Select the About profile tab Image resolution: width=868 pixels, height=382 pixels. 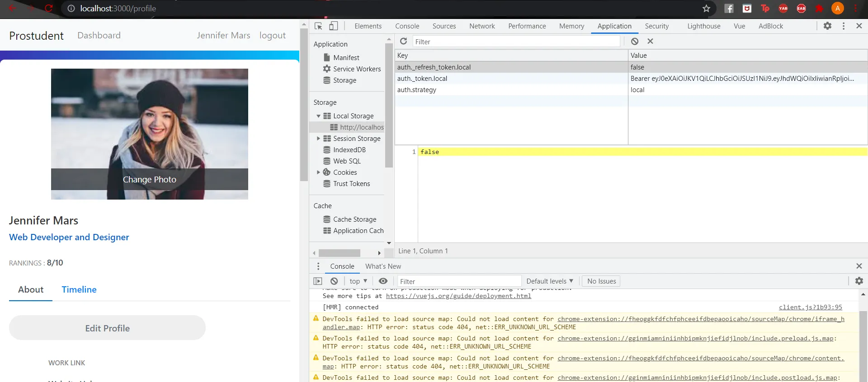click(31, 289)
